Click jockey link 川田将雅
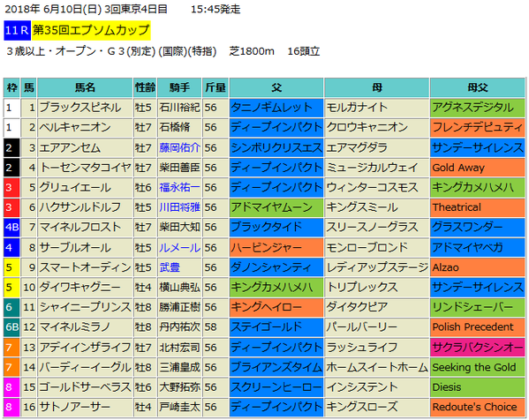 179,207
